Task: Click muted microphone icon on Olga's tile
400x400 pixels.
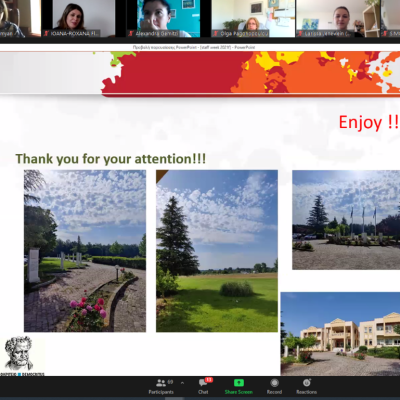Action: click(x=216, y=33)
